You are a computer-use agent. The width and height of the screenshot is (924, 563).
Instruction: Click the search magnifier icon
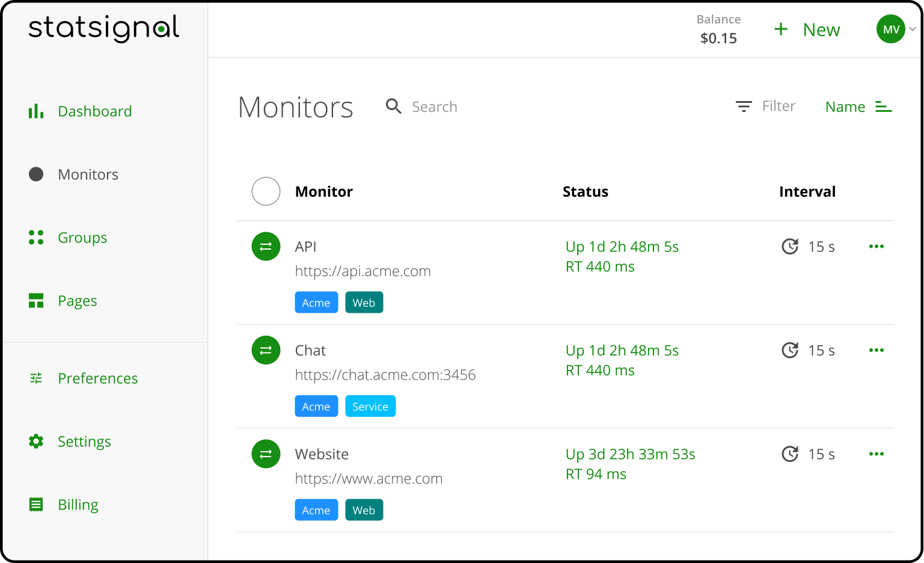(394, 106)
